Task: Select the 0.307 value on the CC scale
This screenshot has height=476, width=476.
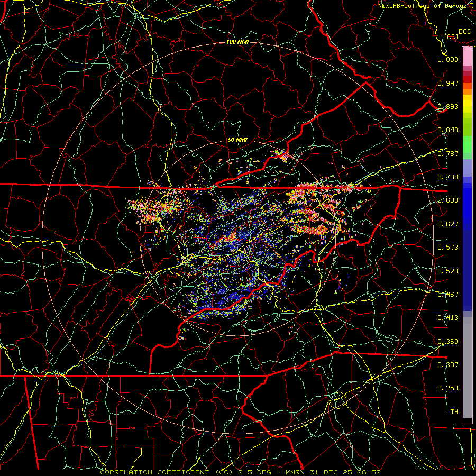Action: coord(448,364)
